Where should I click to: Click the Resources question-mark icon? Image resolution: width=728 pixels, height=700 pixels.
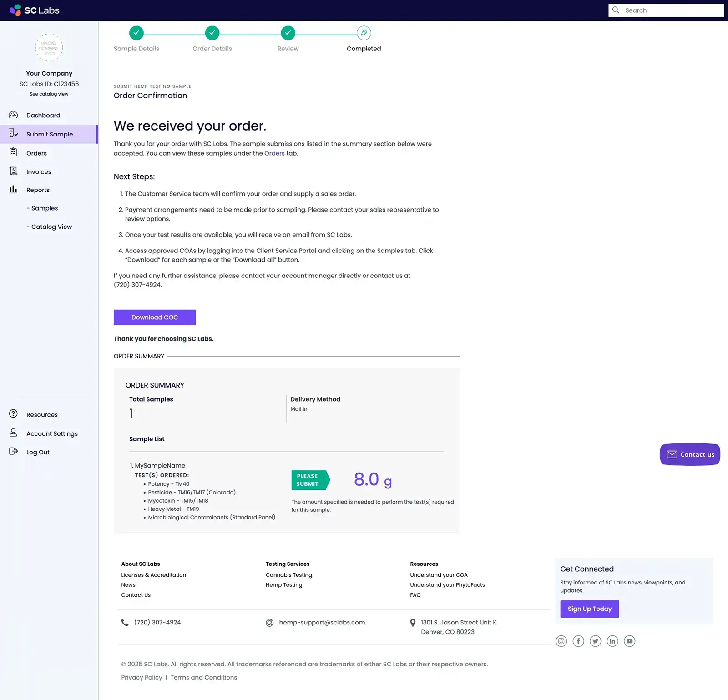(x=12, y=414)
